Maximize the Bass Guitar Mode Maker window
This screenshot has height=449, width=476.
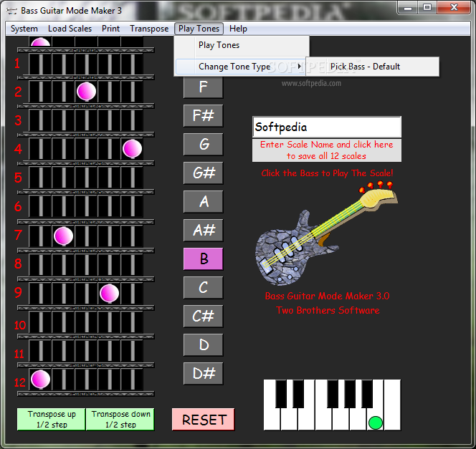coord(427,8)
